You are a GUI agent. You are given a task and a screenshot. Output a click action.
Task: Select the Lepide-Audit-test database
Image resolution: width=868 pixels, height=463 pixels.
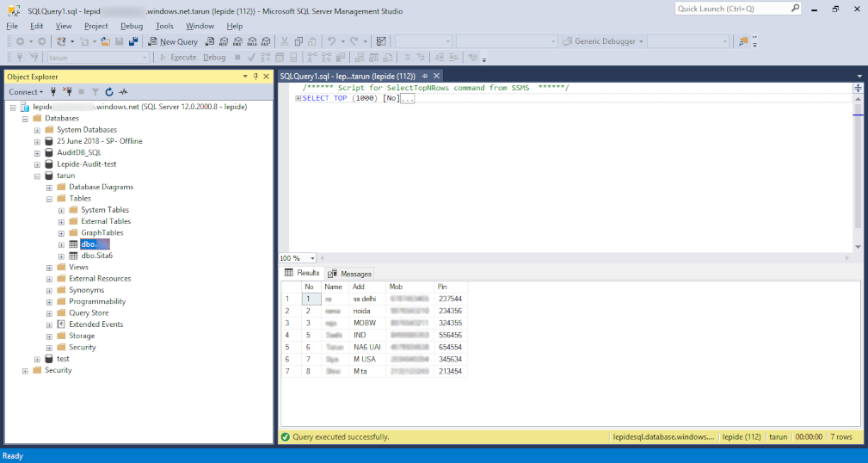(86, 164)
